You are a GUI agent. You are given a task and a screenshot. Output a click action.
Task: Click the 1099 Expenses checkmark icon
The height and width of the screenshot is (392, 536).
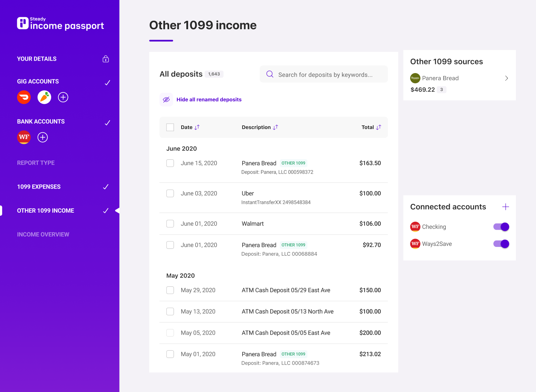(106, 187)
